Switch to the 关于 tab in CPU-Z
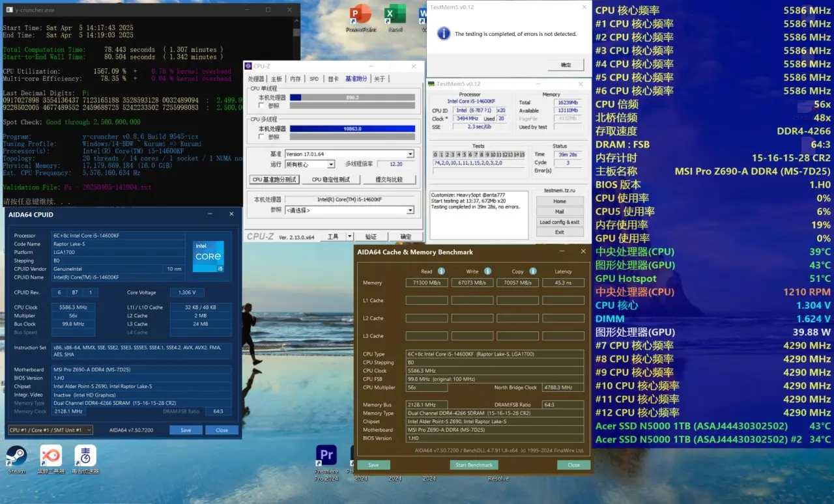This screenshot has height=504, width=834. click(379, 79)
